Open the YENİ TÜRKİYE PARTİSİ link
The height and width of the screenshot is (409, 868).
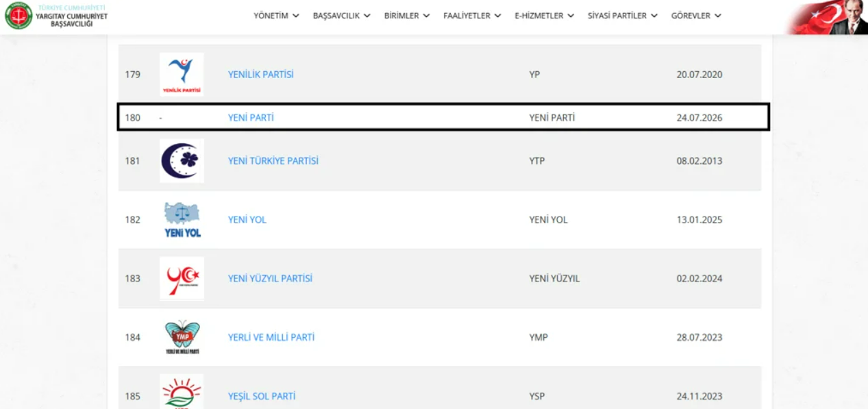click(273, 161)
